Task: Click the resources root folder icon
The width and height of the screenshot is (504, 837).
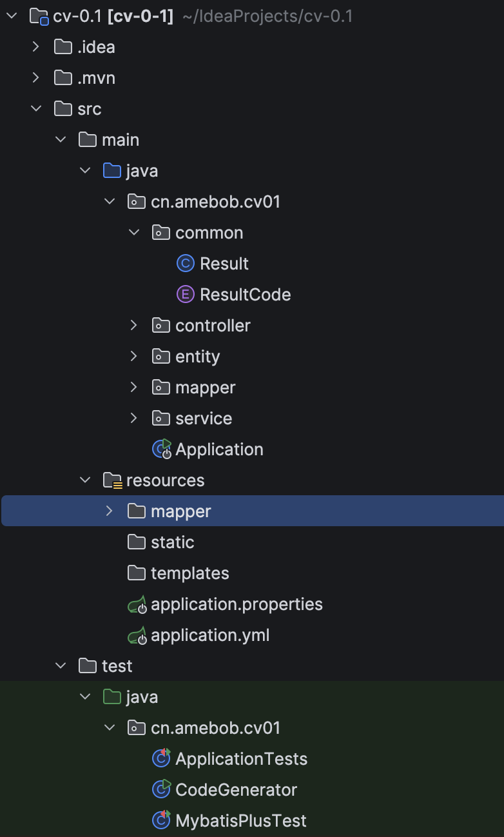Action: 112,480
